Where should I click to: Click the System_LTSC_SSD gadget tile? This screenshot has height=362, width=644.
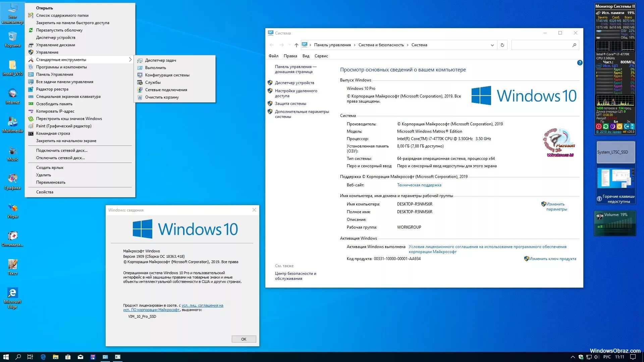click(x=615, y=152)
